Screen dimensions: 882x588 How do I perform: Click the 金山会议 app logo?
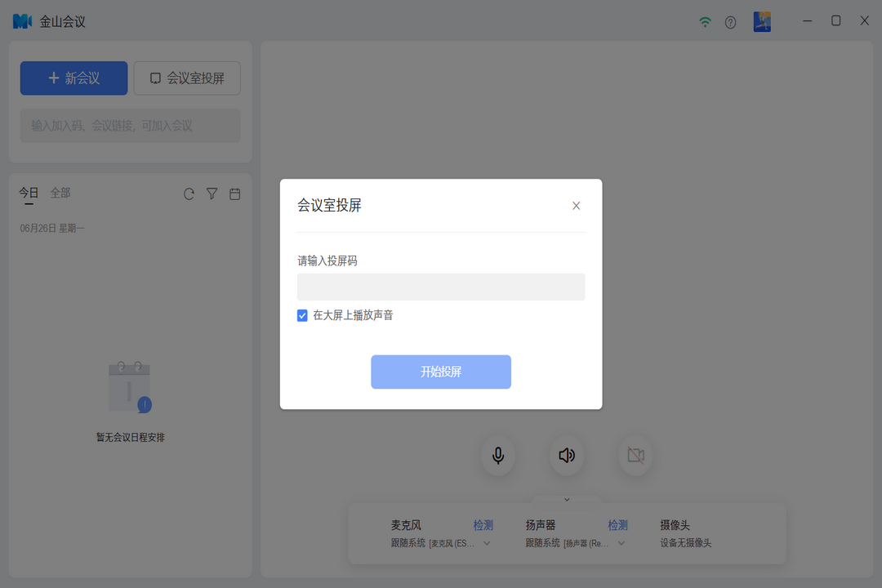click(x=22, y=21)
